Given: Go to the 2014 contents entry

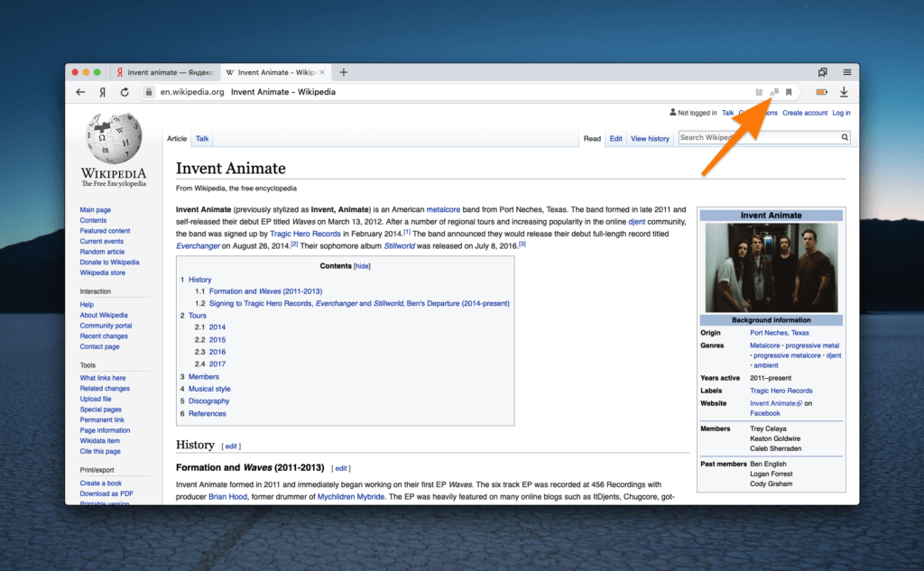Looking at the screenshot, I should tap(217, 327).
